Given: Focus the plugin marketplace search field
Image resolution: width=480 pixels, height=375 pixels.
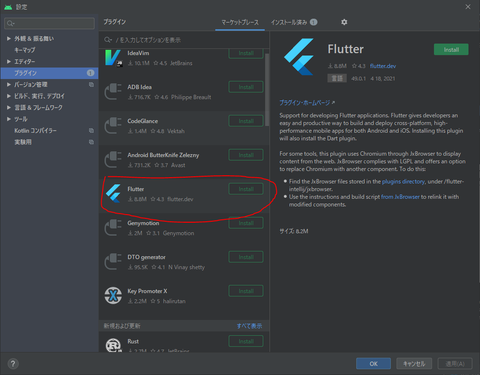Looking at the screenshot, I should tap(184, 40).
